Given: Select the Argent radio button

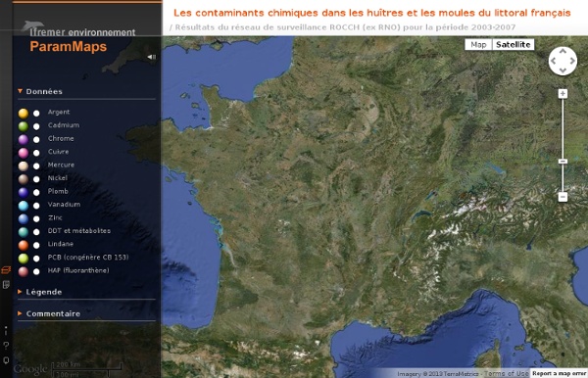Looking at the screenshot, I should [x=36, y=114].
